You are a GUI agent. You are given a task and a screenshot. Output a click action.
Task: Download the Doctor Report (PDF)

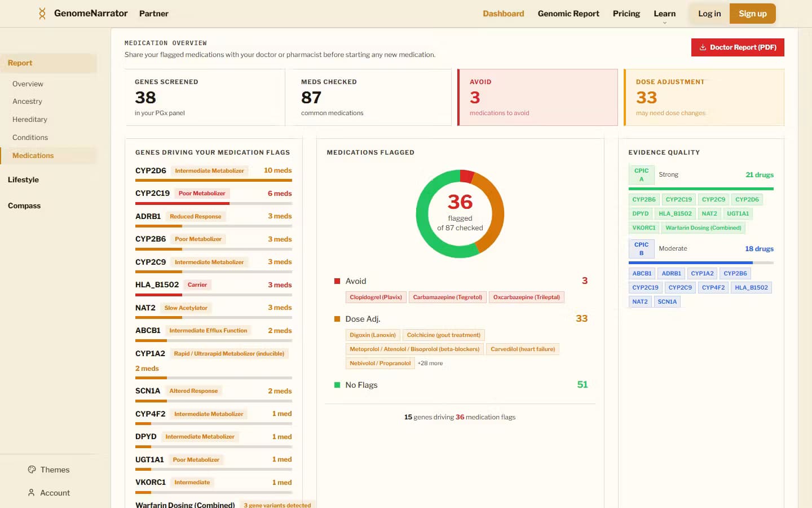pos(738,47)
